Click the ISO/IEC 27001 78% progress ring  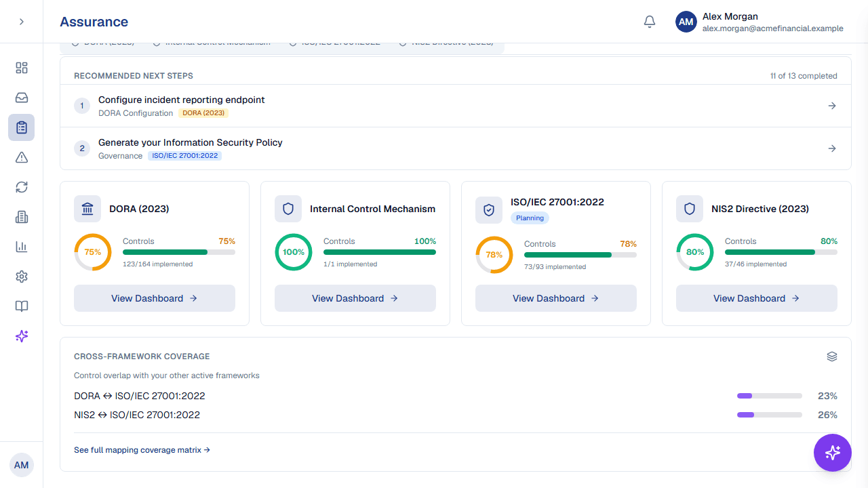[494, 255]
